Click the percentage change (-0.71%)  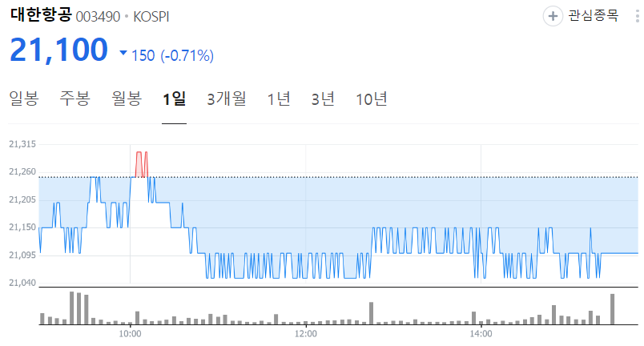(x=187, y=55)
